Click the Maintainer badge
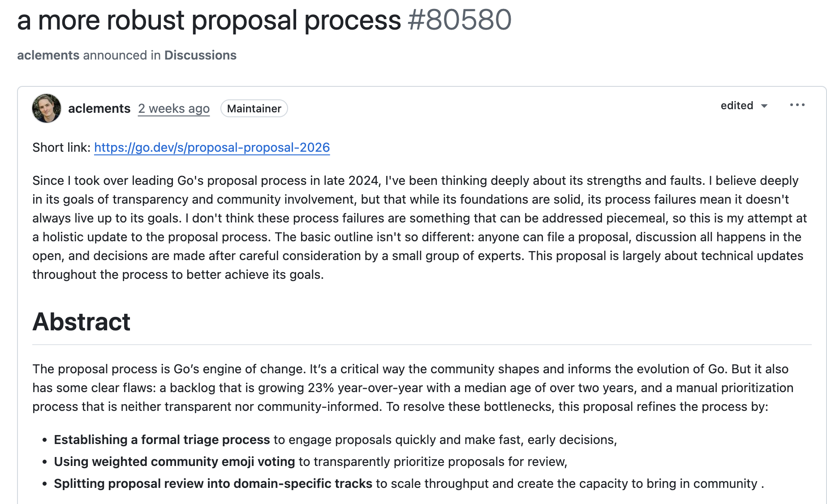Viewport: 827px width, 504px height. click(x=254, y=108)
